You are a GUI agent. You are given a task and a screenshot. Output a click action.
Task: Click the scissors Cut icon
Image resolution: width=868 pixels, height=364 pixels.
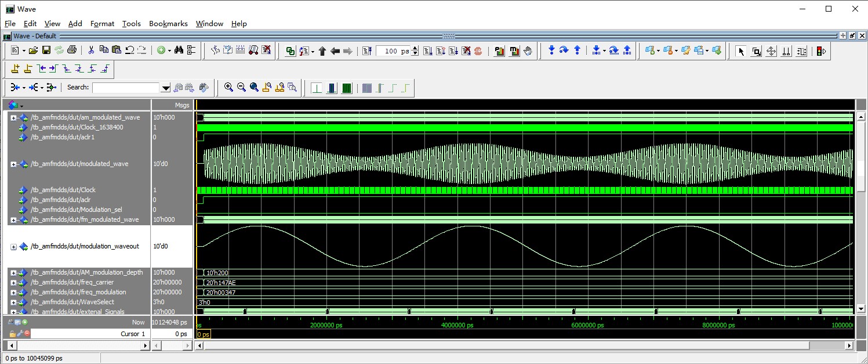click(91, 51)
